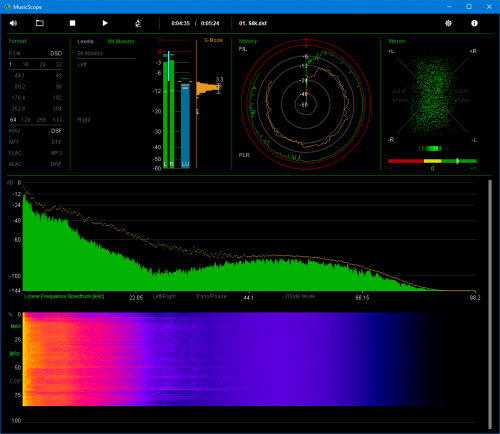Click the Left channel label in Bit Monitor
Image resolution: width=500 pixels, height=434 pixels.
pyautogui.click(x=82, y=64)
